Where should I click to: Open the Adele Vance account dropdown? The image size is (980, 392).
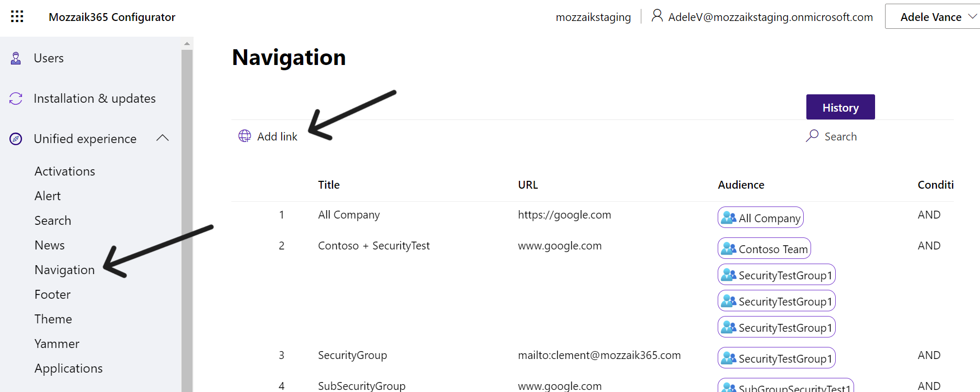coord(932,17)
